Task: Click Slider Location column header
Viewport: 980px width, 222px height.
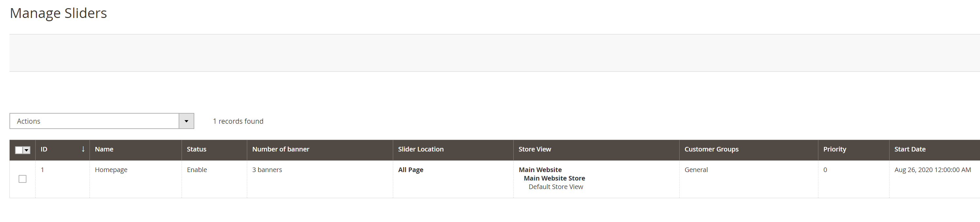Action: [x=453, y=150]
